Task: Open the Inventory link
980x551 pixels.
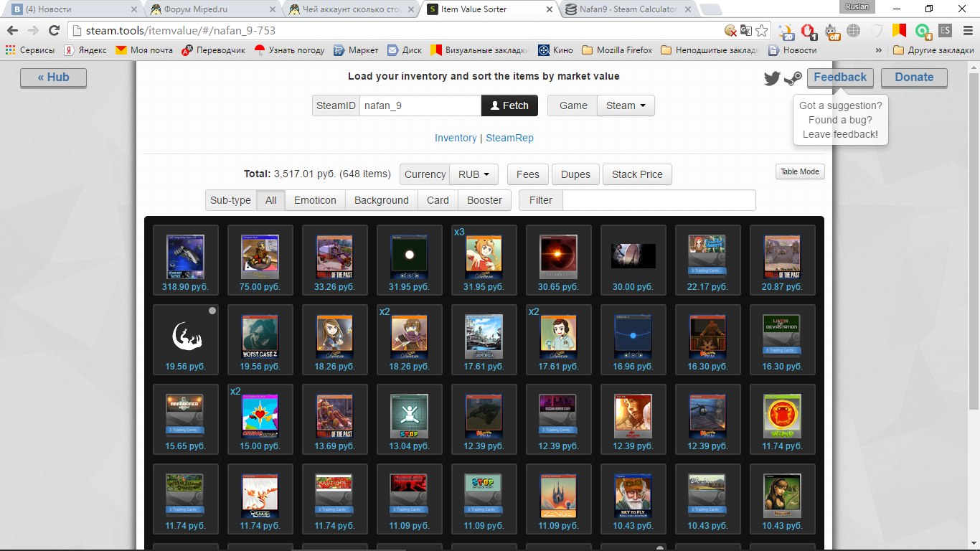Action: [456, 138]
